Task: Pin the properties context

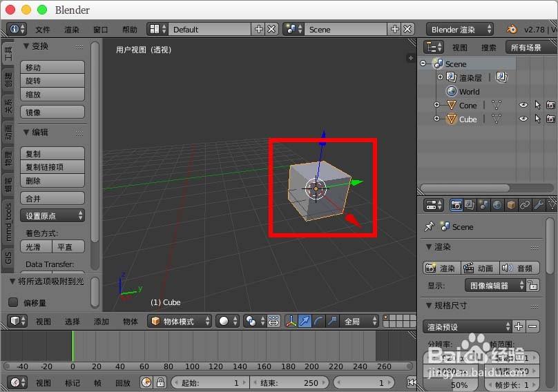Action: point(429,226)
